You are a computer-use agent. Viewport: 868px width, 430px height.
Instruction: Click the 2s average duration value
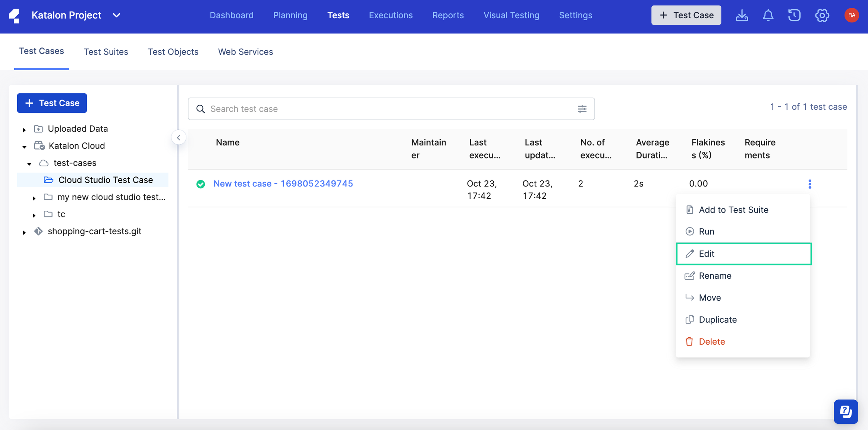pos(638,183)
